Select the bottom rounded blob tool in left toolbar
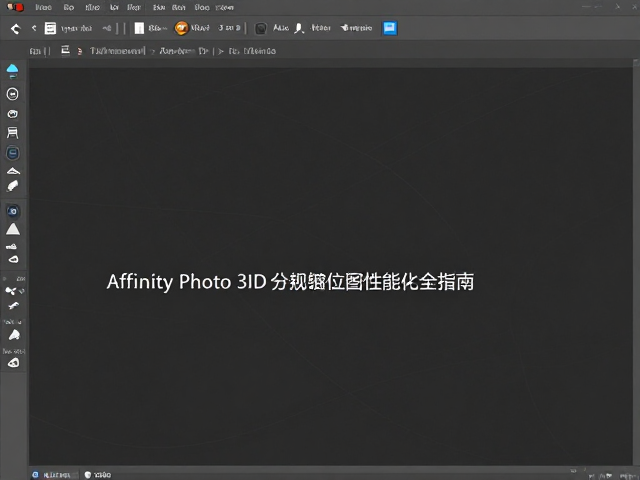The width and height of the screenshot is (640, 480). 13,362
